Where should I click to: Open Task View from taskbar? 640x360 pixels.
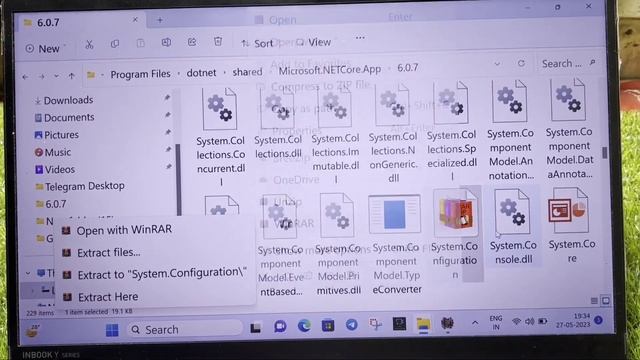point(256,327)
